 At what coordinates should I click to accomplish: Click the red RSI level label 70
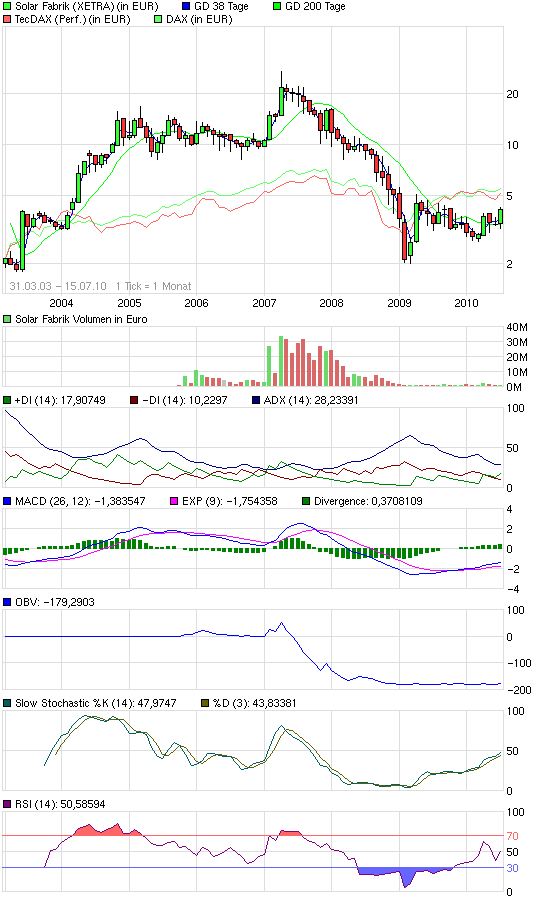pos(512,836)
